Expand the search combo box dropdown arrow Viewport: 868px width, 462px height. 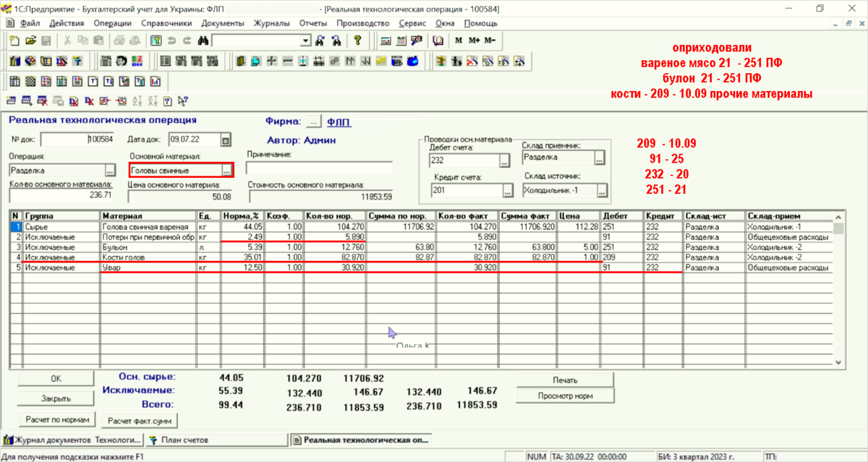306,41
